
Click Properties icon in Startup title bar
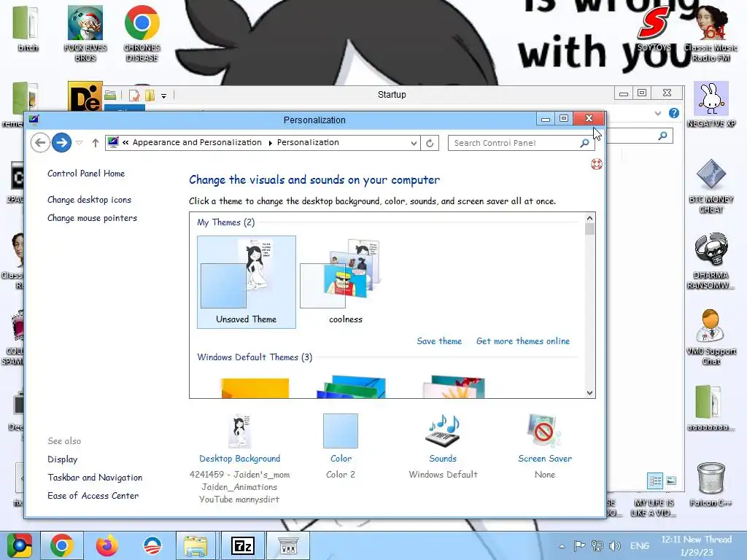[134, 96]
